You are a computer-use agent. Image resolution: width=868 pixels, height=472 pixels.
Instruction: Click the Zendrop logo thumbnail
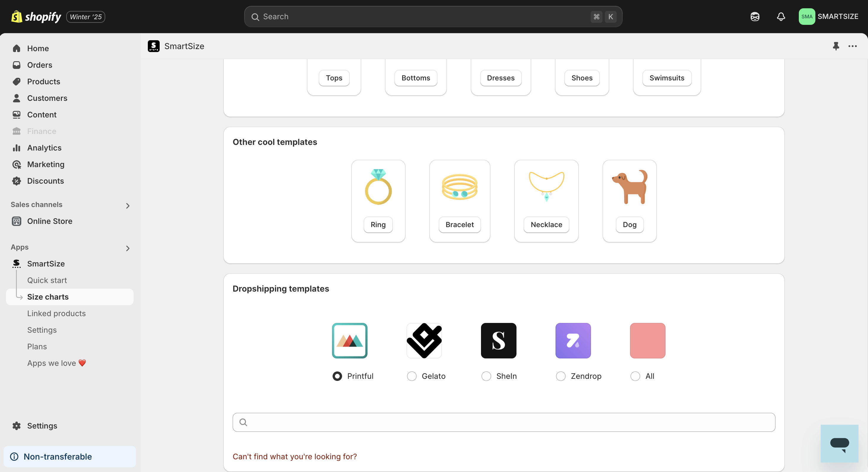(x=573, y=340)
